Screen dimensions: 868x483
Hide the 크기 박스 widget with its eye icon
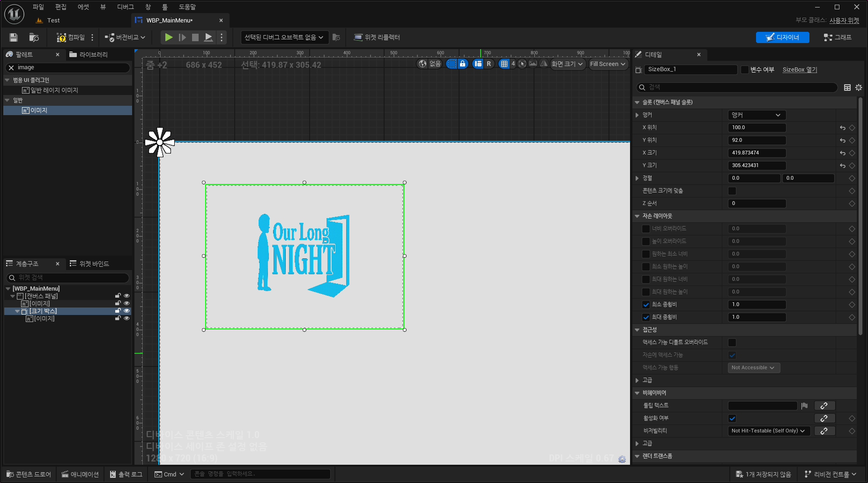coord(126,311)
